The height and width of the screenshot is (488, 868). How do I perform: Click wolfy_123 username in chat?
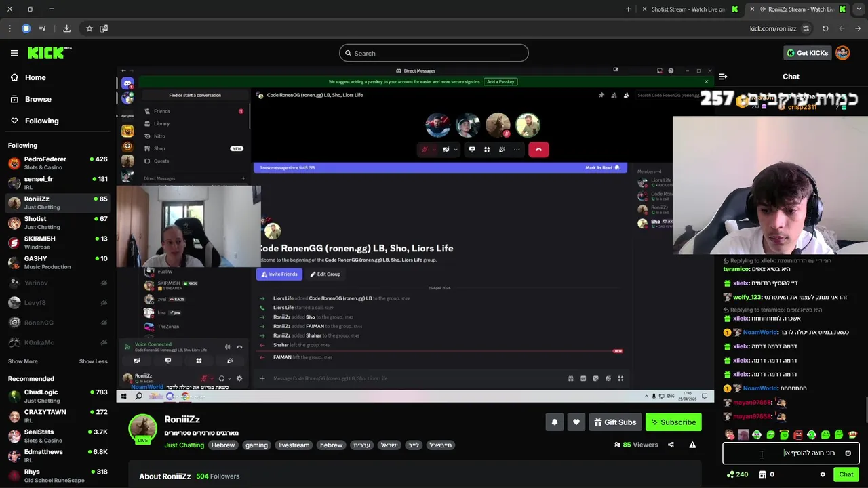(747, 297)
